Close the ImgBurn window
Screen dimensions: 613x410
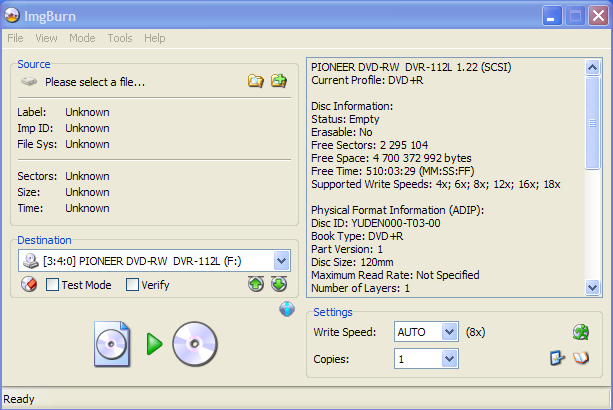click(599, 16)
